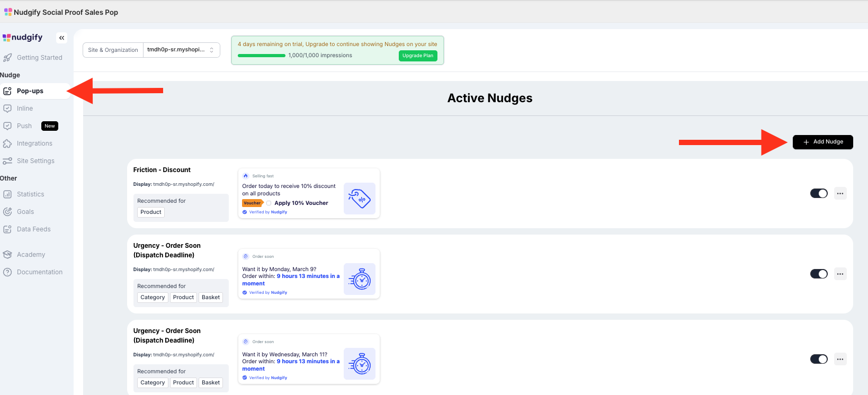Open more options for Friction - Discount nudge
The width and height of the screenshot is (868, 395).
coord(840,193)
